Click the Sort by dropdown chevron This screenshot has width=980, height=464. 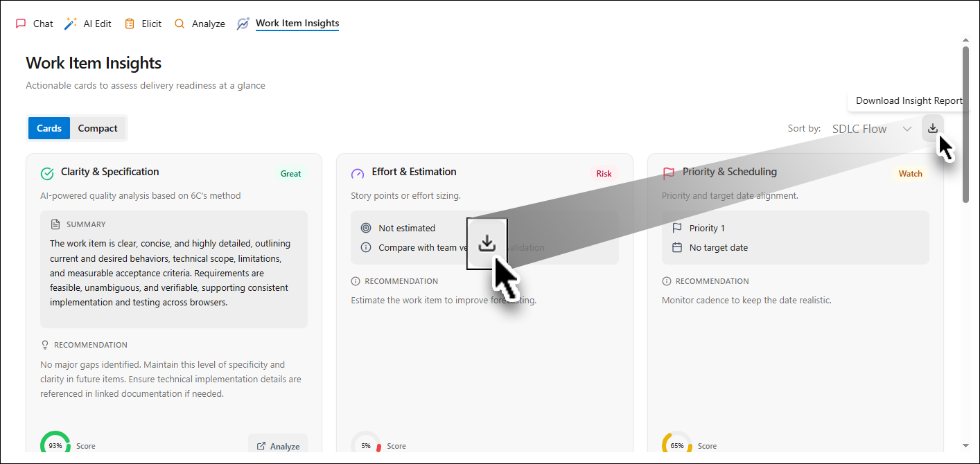point(907,129)
